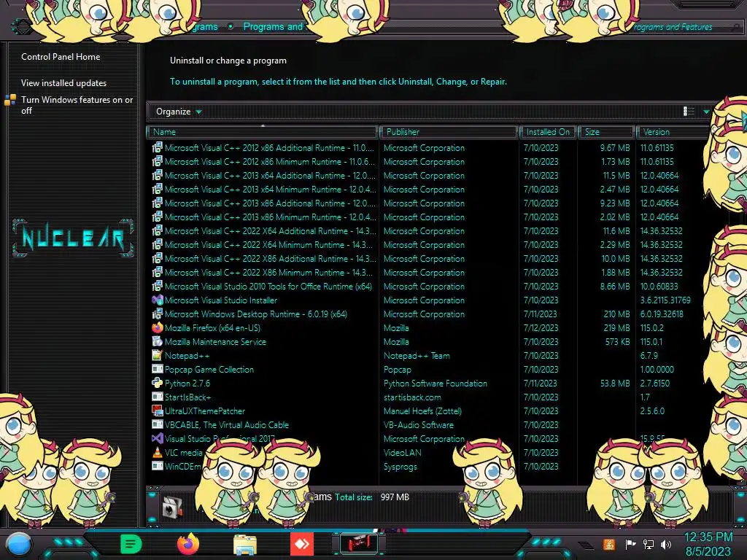The height and width of the screenshot is (560, 747).
Task: Select the Visual Studio 2010 Tools for Office icon
Action: (158, 286)
